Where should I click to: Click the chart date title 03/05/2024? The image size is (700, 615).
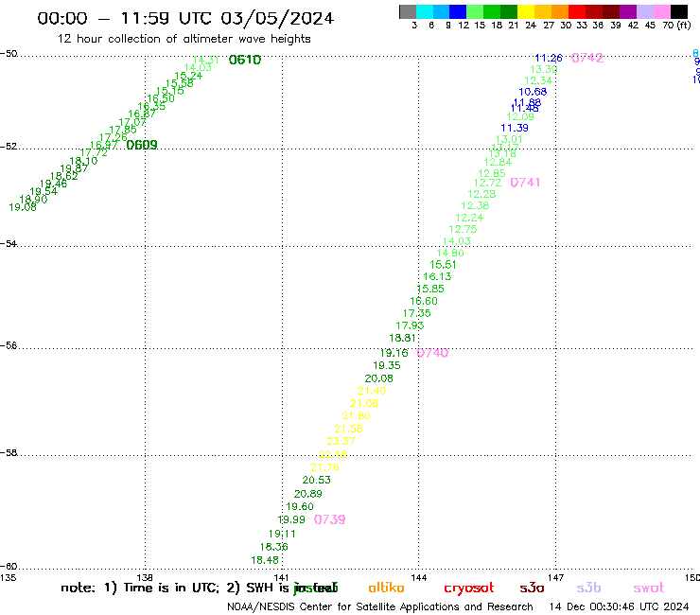pos(277,18)
